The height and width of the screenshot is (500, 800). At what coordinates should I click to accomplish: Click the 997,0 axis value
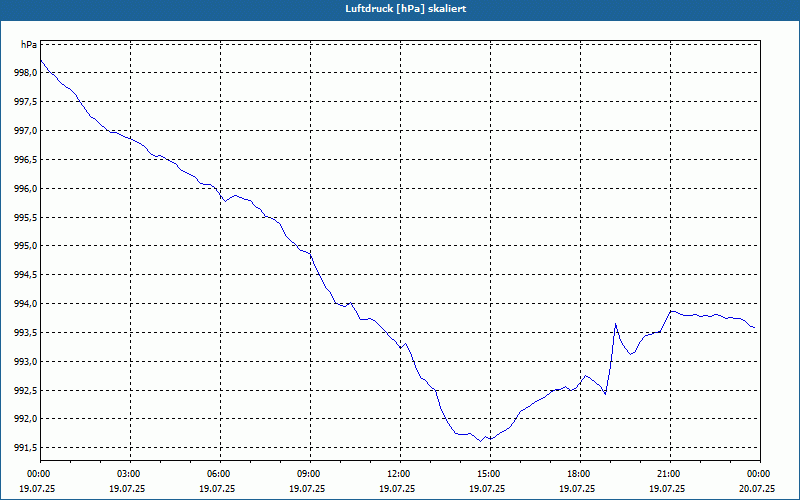tap(27, 131)
